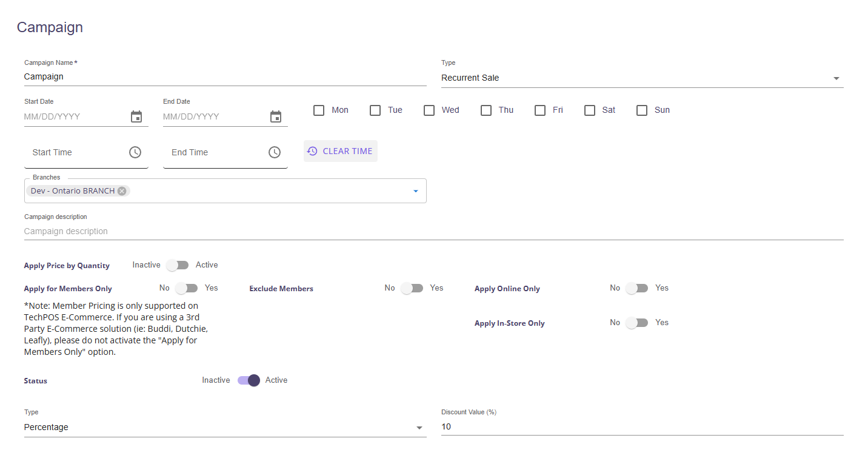Click the Campaign Name text field
This screenshot has width=868, height=458.
225,77
